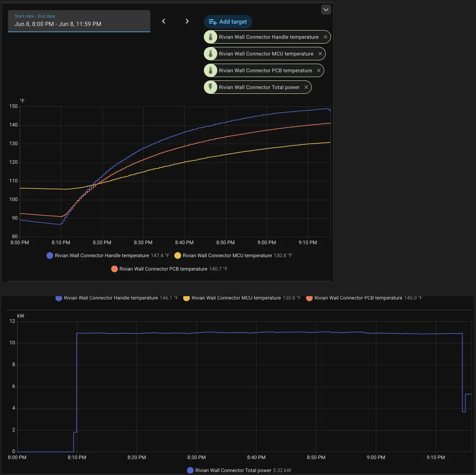Click orange PCB temperature legend dot, upper chart
The image size is (476, 475).
114,269
